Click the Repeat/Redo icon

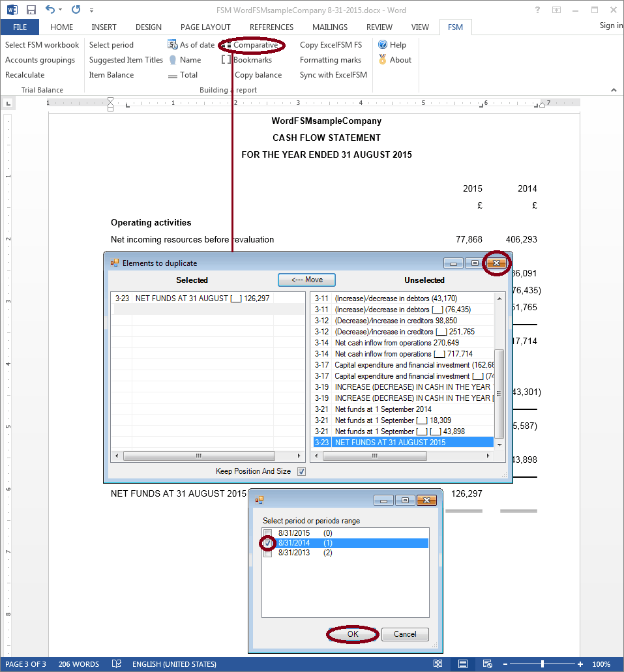click(76, 9)
